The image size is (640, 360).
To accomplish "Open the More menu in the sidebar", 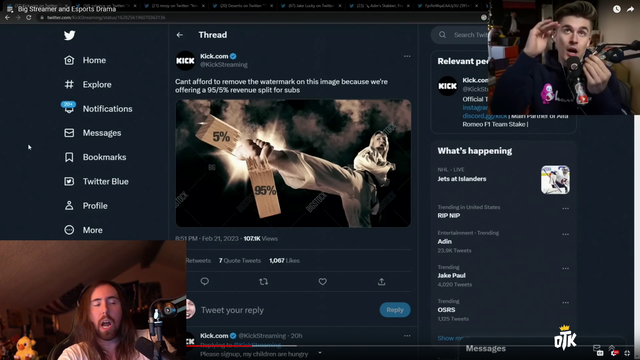I will 84,230.
